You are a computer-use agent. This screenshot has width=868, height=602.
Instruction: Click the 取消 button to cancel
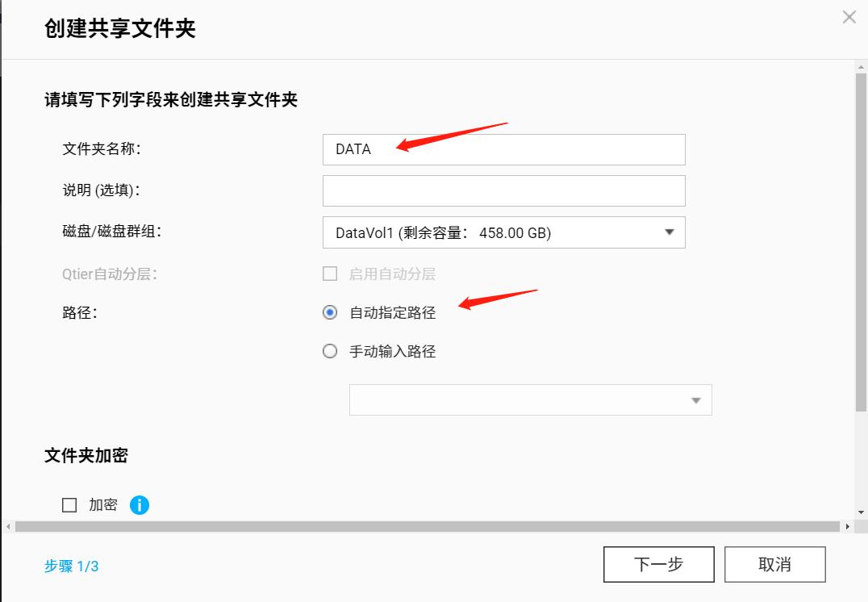[774, 564]
